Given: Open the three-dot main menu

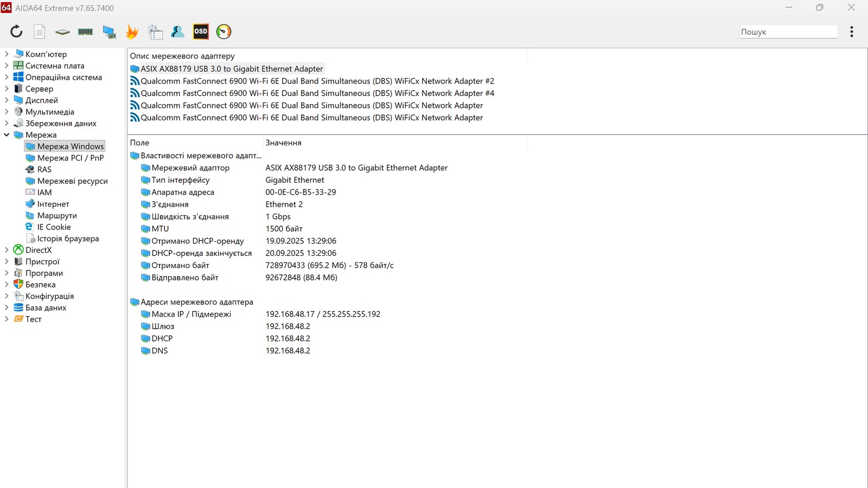Looking at the screenshot, I should pyautogui.click(x=852, y=31).
